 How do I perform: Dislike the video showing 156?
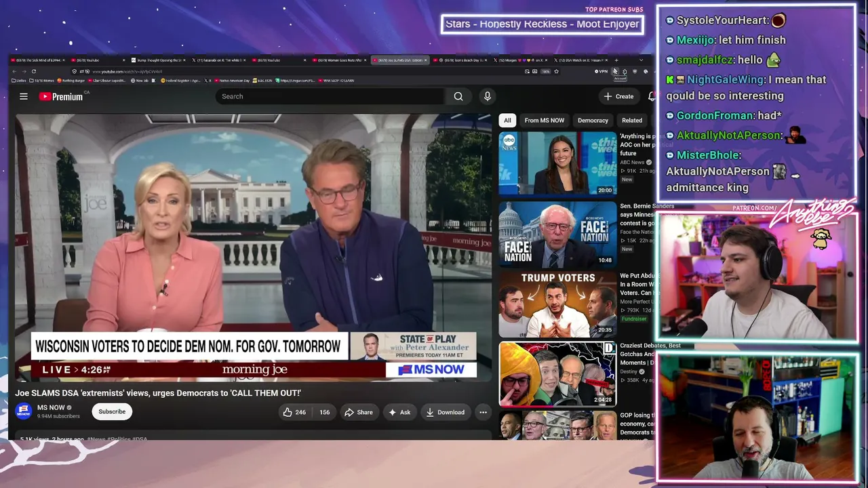coord(324,412)
